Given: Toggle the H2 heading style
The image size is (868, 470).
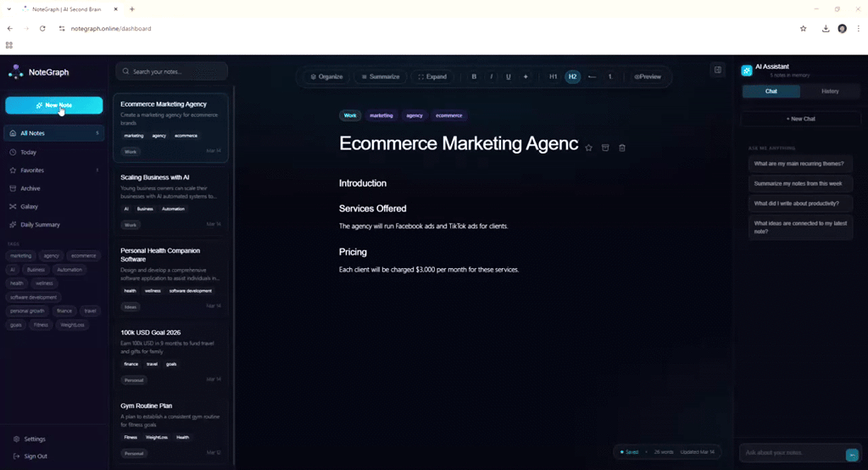Looking at the screenshot, I should [x=573, y=77].
